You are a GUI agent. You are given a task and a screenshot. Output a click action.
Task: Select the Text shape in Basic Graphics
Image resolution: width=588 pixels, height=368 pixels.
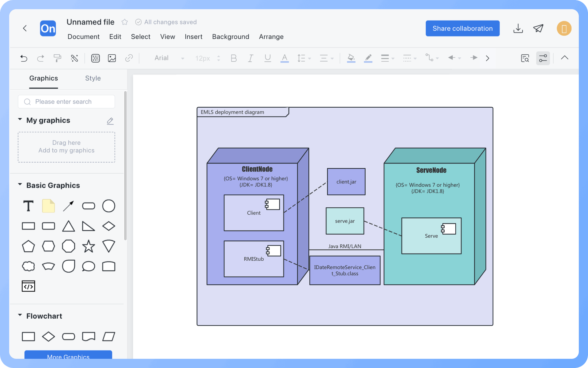(x=28, y=206)
